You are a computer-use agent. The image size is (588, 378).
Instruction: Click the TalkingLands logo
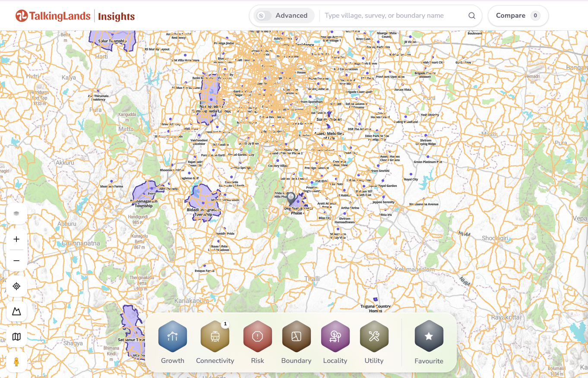point(53,16)
